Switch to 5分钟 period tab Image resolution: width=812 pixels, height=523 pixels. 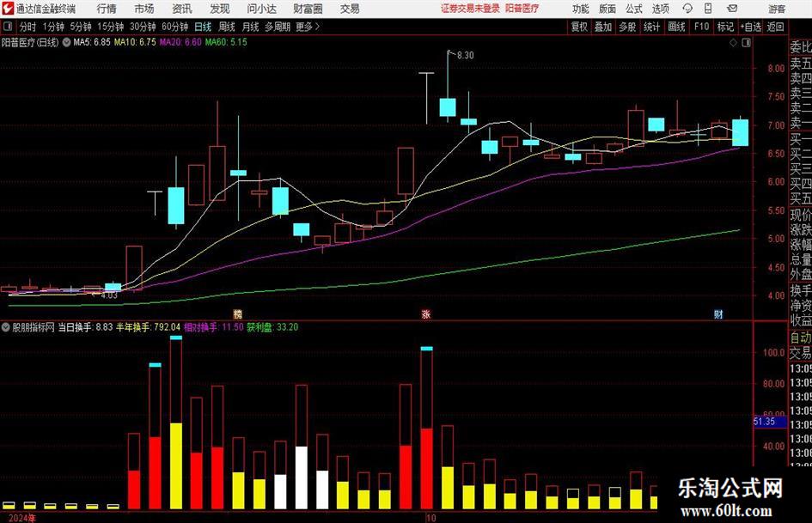tap(80, 27)
